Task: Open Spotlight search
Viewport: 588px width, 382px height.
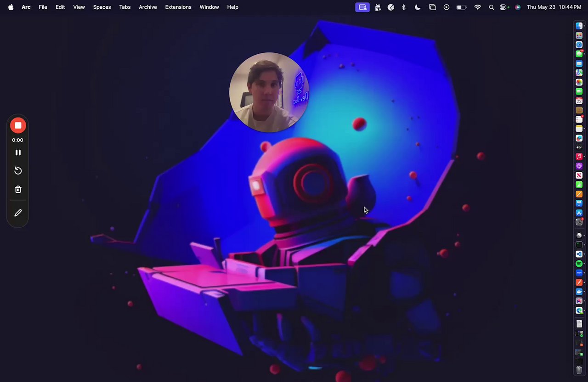Action: click(492, 7)
